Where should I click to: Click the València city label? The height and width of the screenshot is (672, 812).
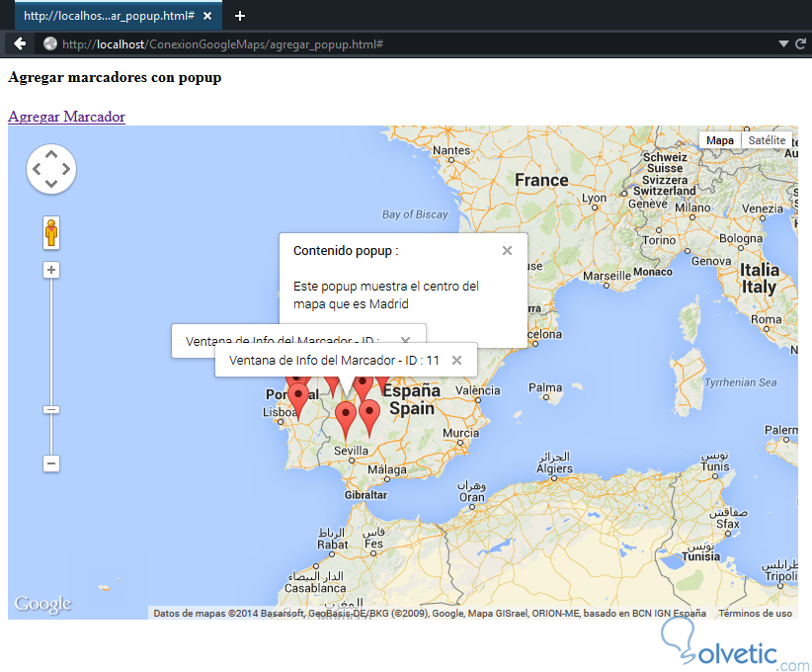(x=478, y=390)
